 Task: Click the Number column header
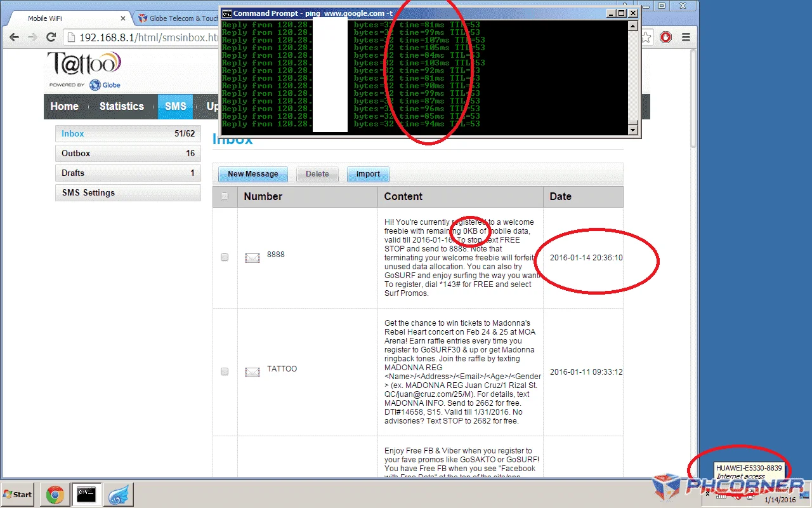pos(308,196)
